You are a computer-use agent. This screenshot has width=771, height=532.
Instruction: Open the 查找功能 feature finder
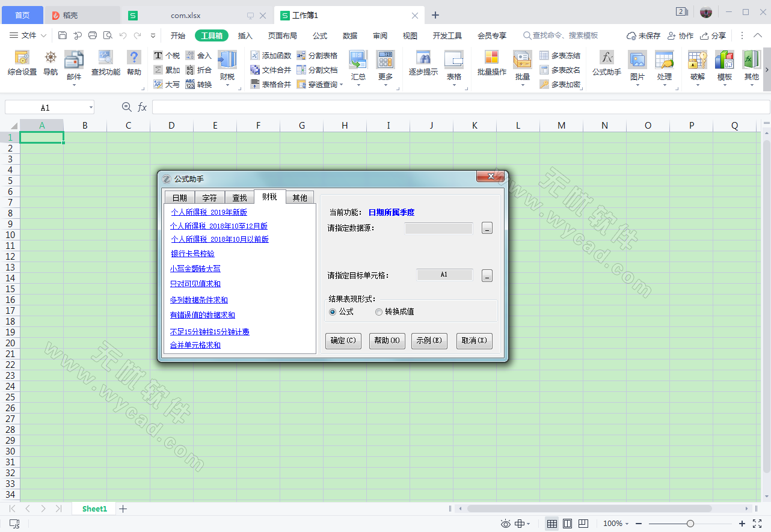pos(105,65)
